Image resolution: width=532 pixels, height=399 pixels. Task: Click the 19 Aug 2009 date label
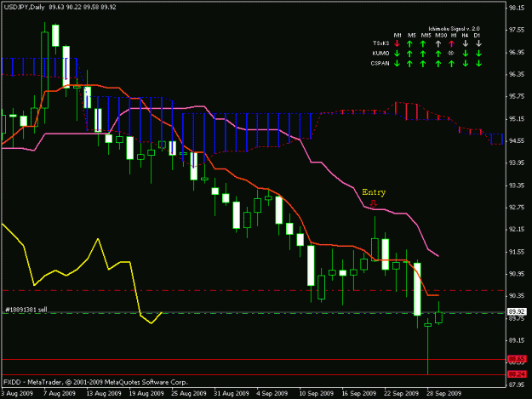146,393
